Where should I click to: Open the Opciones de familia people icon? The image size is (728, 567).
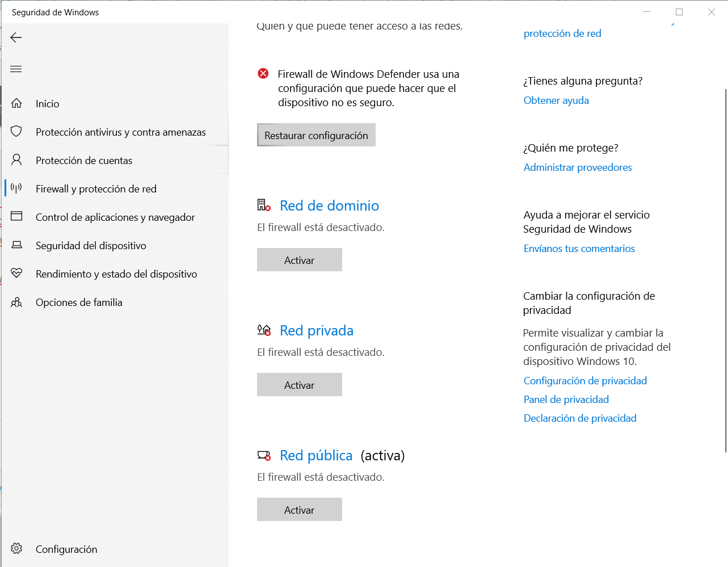pyautogui.click(x=16, y=302)
